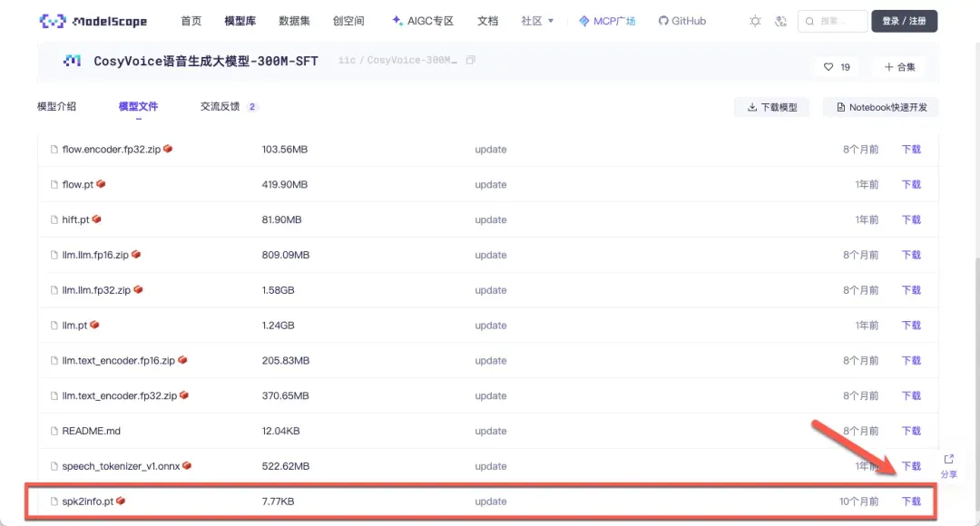The height and width of the screenshot is (526, 980).
Task: Open the GitHub link in the navbar
Action: 682,21
